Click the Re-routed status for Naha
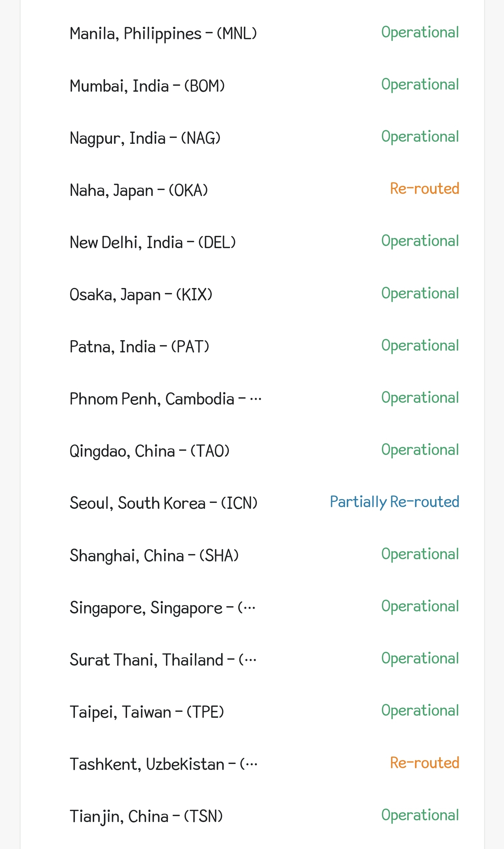Image resolution: width=504 pixels, height=849 pixels. pos(424,189)
